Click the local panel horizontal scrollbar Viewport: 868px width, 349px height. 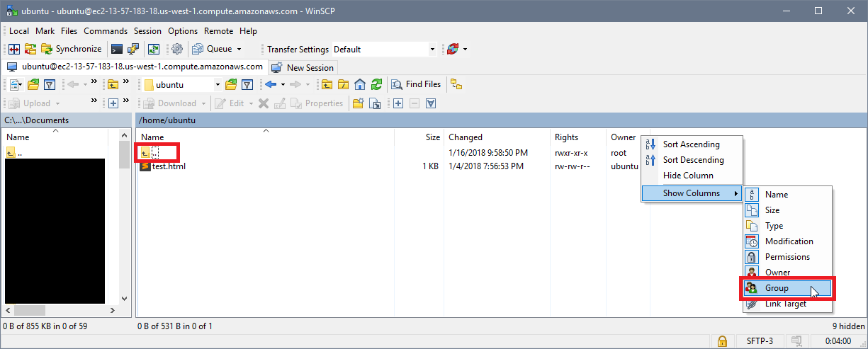pyautogui.click(x=60, y=311)
